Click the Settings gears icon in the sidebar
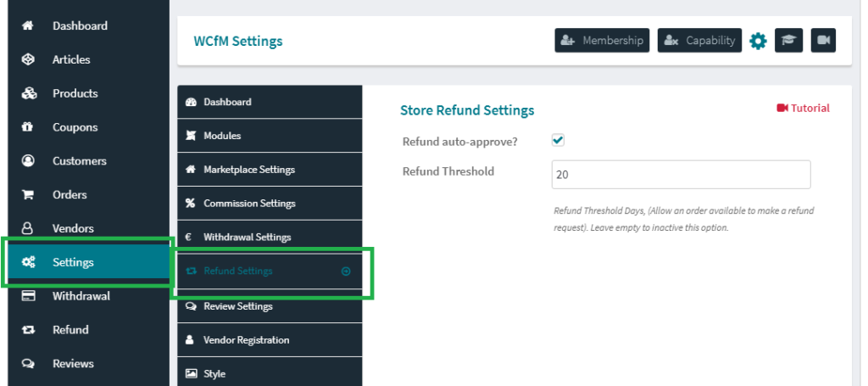This screenshot has width=868, height=386. (x=28, y=262)
